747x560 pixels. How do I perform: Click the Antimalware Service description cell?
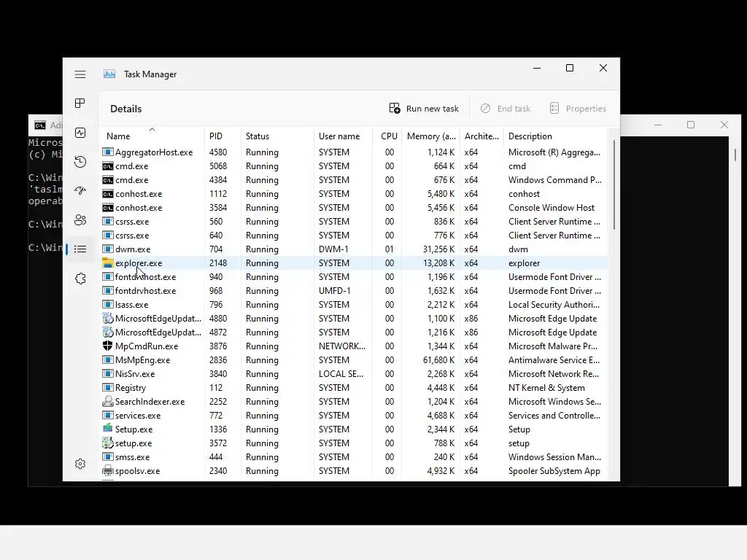click(x=554, y=360)
